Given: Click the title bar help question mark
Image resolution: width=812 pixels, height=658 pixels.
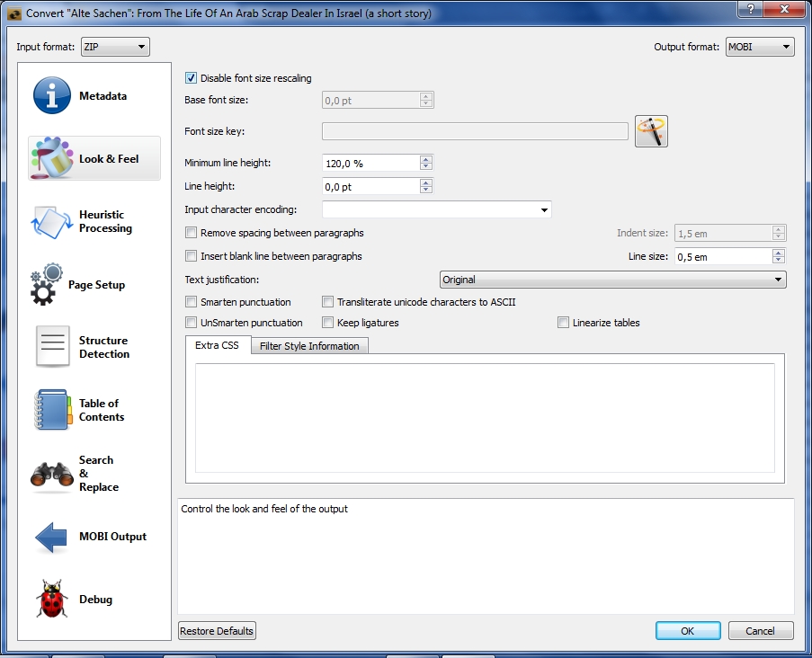Looking at the screenshot, I should pos(751,8).
